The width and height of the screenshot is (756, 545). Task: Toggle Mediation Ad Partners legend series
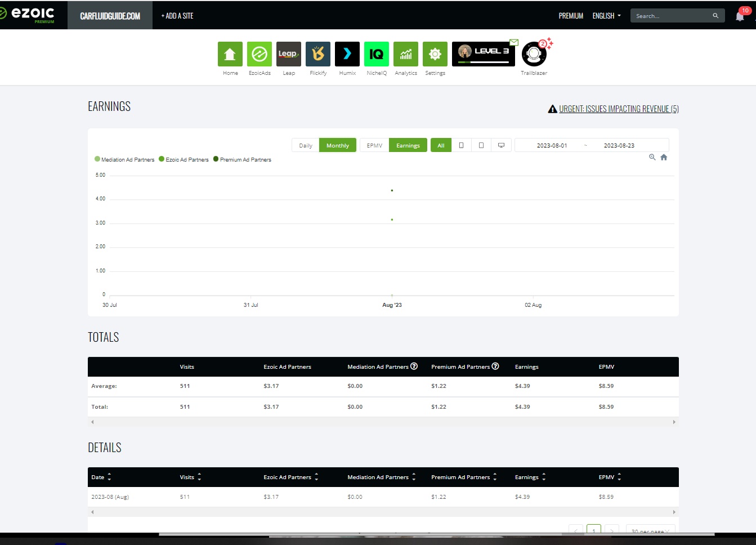(124, 159)
